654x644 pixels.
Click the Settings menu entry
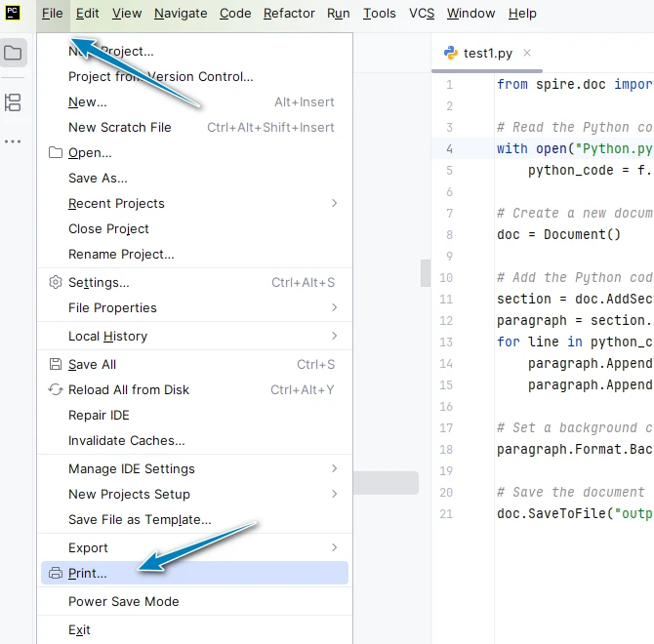tap(99, 283)
